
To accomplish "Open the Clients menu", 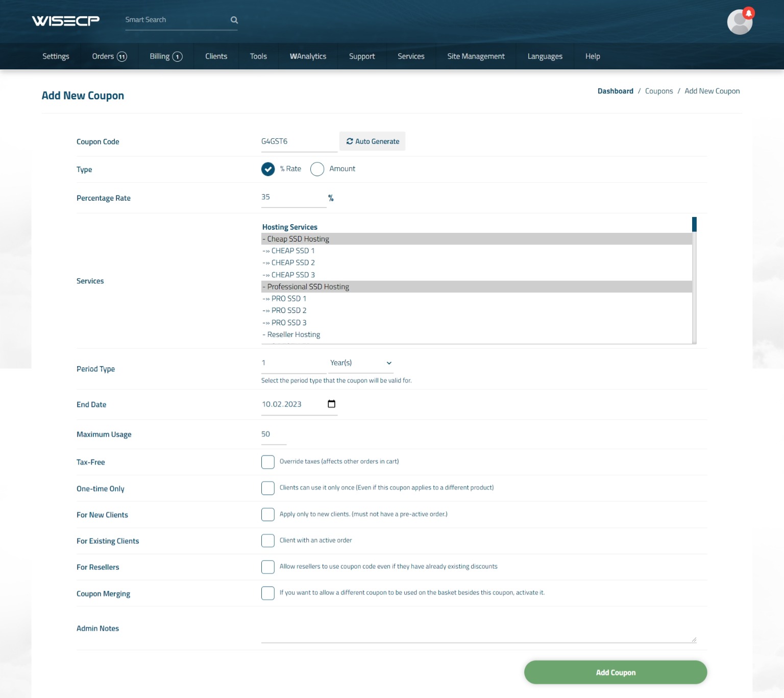I will coord(216,56).
